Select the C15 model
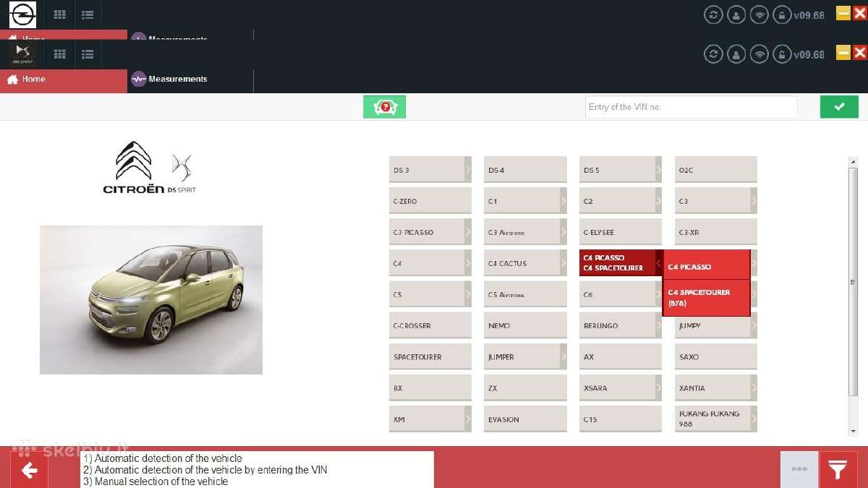 [x=621, y=419]
